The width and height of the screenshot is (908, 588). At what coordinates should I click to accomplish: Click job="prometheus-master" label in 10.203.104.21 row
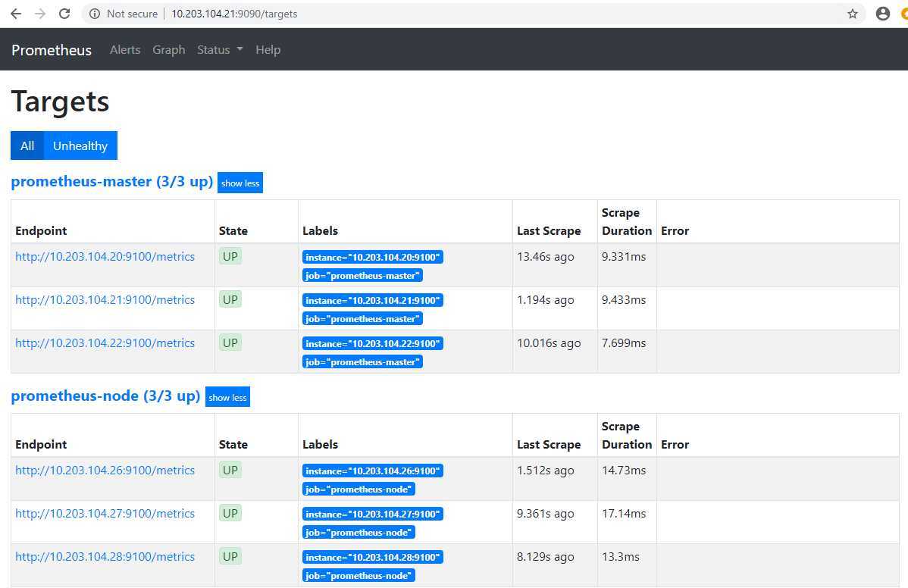click(362, 319)
